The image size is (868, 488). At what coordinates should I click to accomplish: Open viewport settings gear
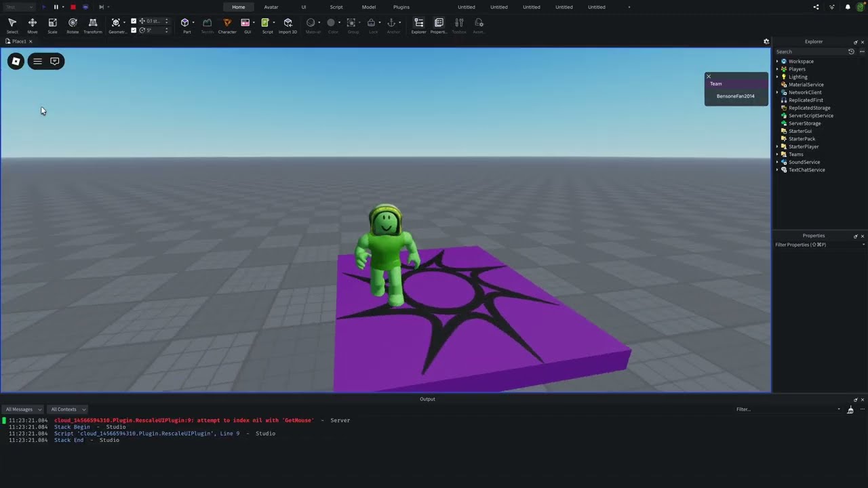(x=766, y=41)
